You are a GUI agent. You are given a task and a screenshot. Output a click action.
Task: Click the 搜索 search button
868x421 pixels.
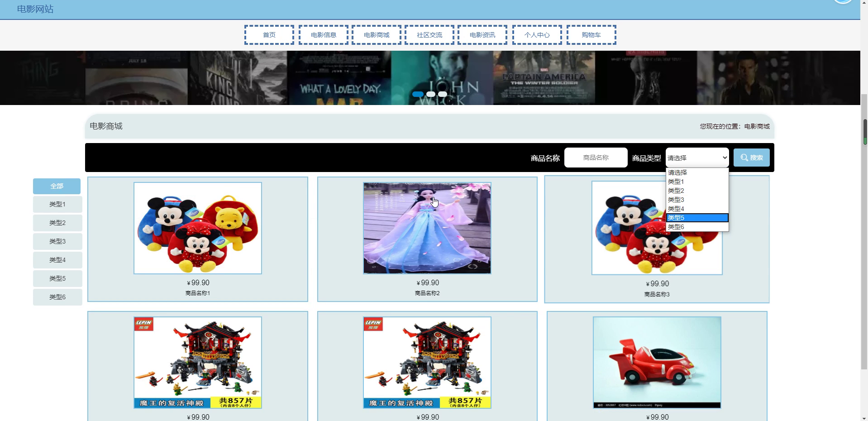click(752, 158)
